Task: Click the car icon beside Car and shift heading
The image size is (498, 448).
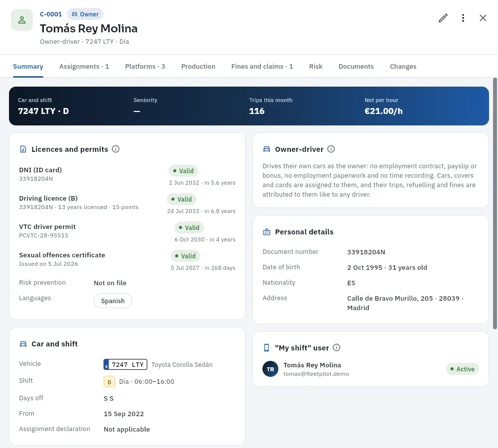Action: (23, 344)
